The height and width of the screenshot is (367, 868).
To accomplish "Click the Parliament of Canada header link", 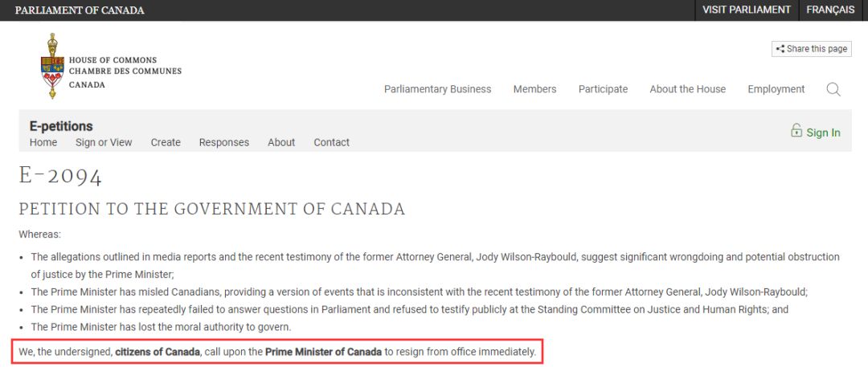I will pyautogui.click(x=80, y=10).
